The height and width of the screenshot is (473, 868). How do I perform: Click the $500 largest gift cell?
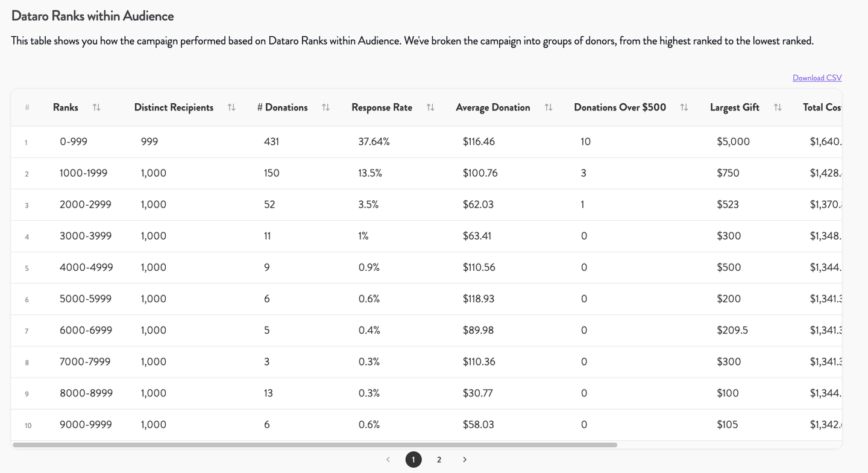(x=729, y=267)
